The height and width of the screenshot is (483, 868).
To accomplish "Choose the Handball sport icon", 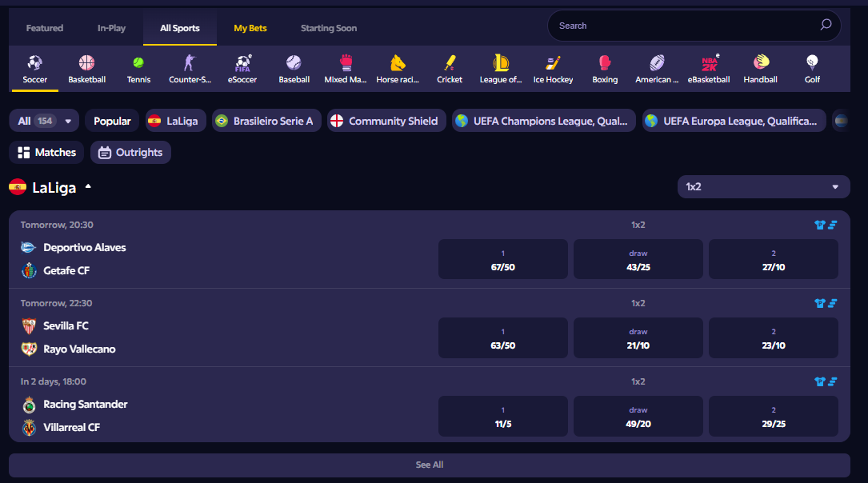I will tap(761, 62).
